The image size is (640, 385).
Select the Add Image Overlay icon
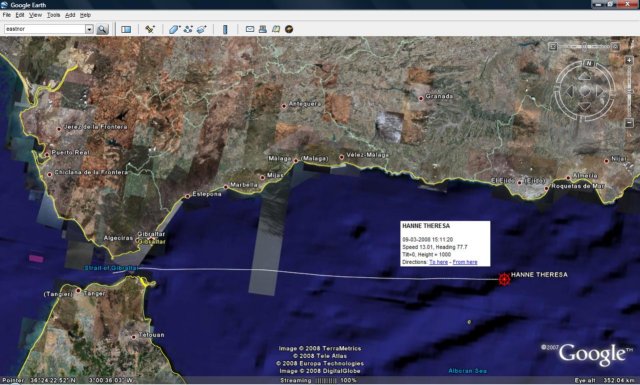[x=202, y=29]
